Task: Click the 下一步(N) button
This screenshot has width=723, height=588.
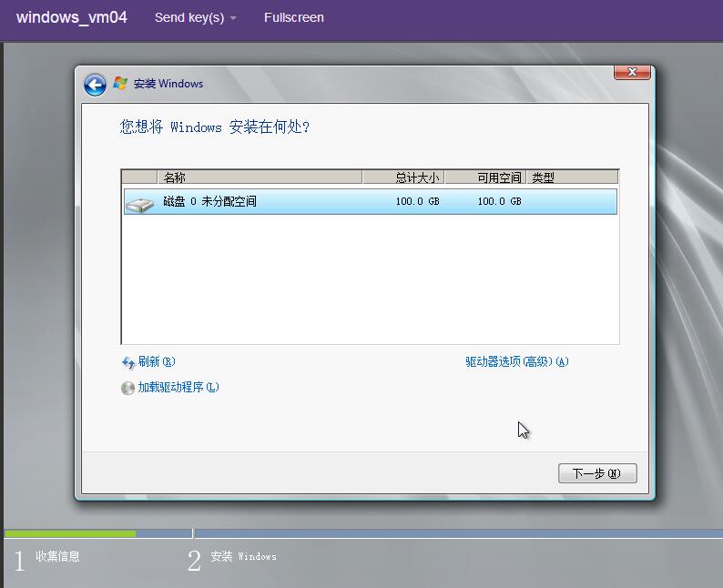Action: coord(597,473)
